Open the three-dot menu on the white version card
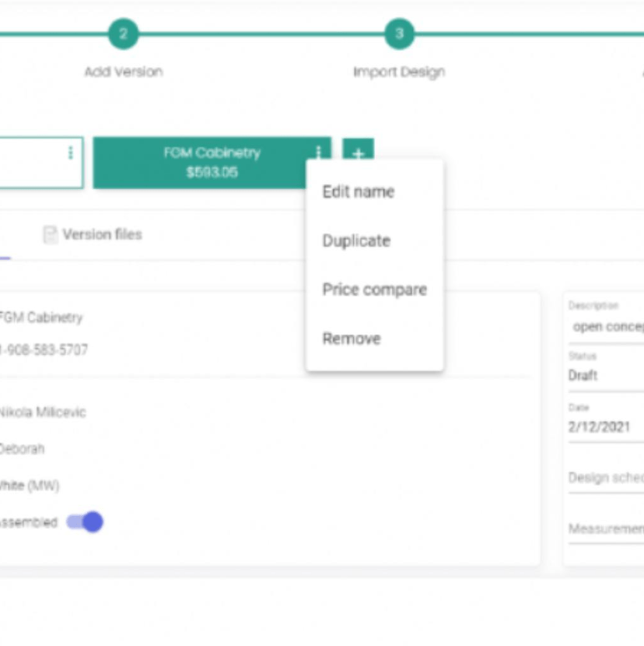The image size is (644, 646). (x=71, y=153)
